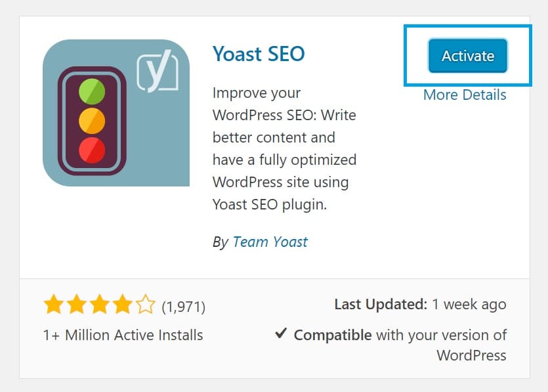Click the second gold rating star
548x392 pixels.
coord(77,304)
